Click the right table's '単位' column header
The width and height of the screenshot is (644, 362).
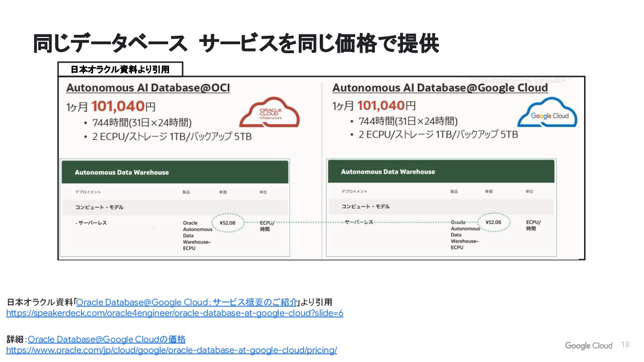coord(530,191)
